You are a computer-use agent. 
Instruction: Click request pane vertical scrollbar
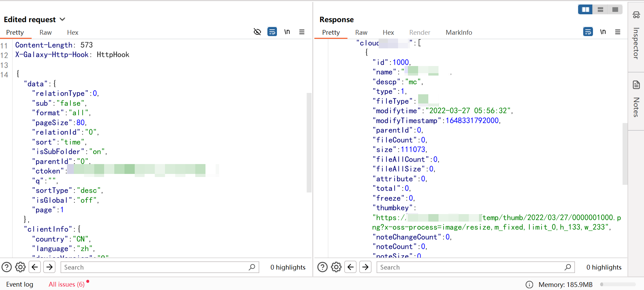[x=309, y=143]
